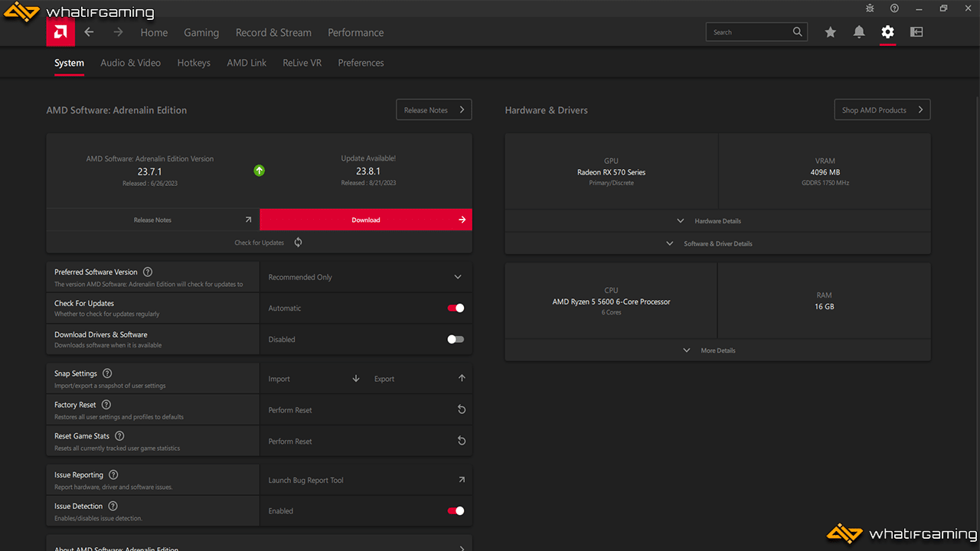Screen dimensions: 980x551
Task: Switch to the Hotkeys tab
Action: coord(194,63)
